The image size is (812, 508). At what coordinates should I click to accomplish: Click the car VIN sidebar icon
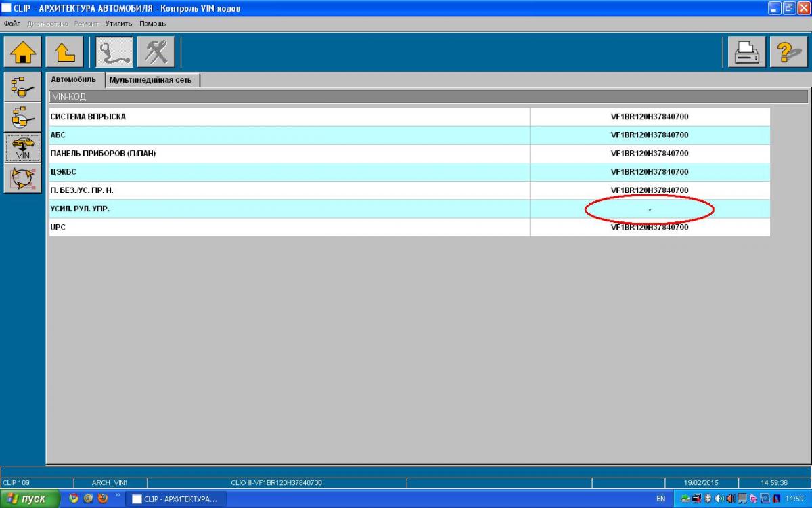tap(23, 148)
